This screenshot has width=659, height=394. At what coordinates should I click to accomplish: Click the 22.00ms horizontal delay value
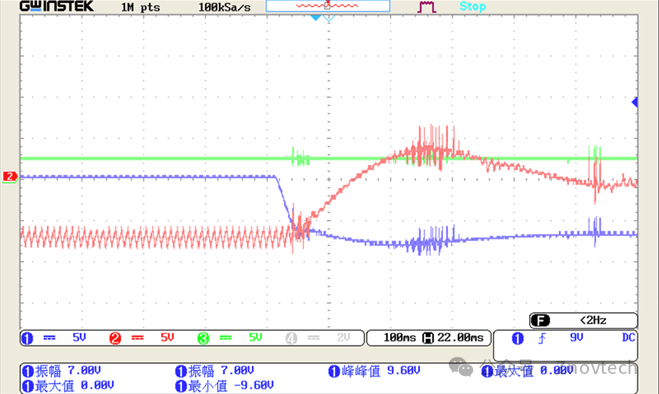(460, 338)
